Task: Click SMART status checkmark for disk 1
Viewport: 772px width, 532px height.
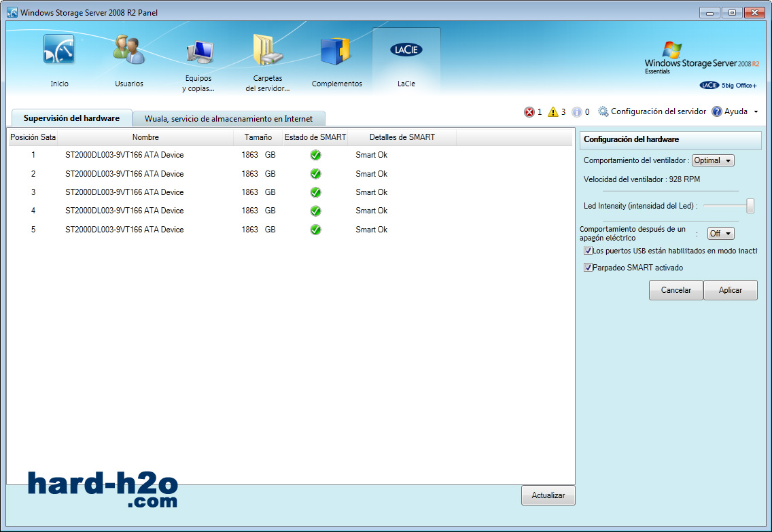Action: click(x=315, y=155)
